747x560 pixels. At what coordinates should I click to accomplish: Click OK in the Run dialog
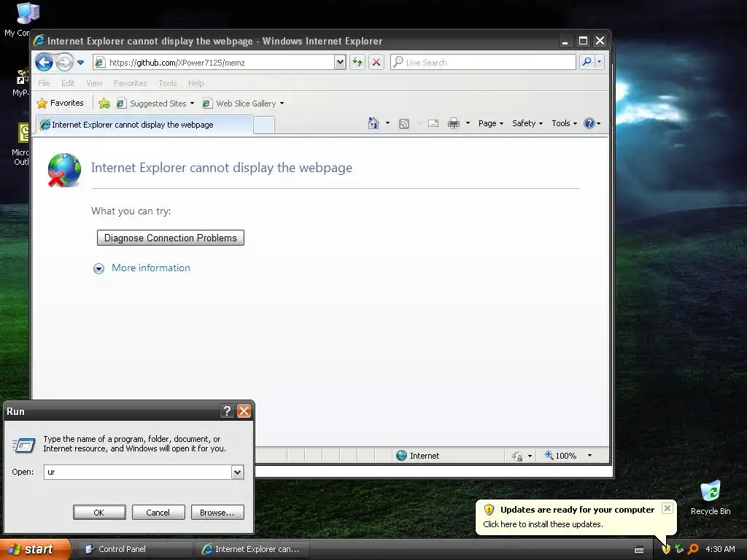tap(99, 513)
